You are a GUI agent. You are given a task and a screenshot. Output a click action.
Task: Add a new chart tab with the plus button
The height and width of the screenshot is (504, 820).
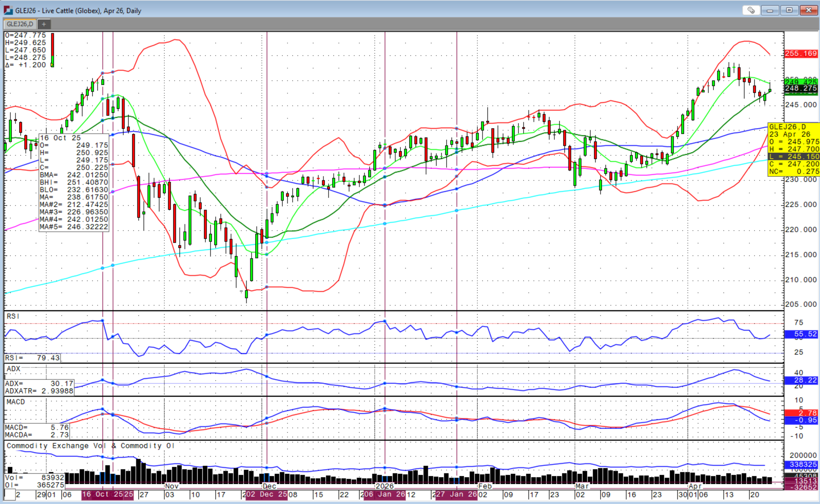point(44,24)
